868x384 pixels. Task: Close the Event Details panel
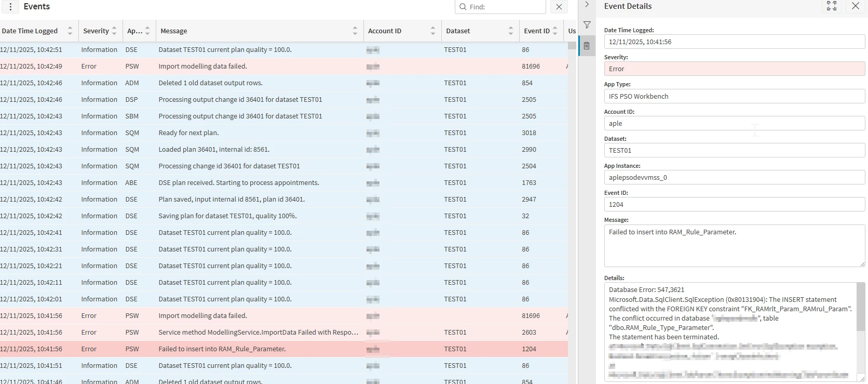coord(855,6)
